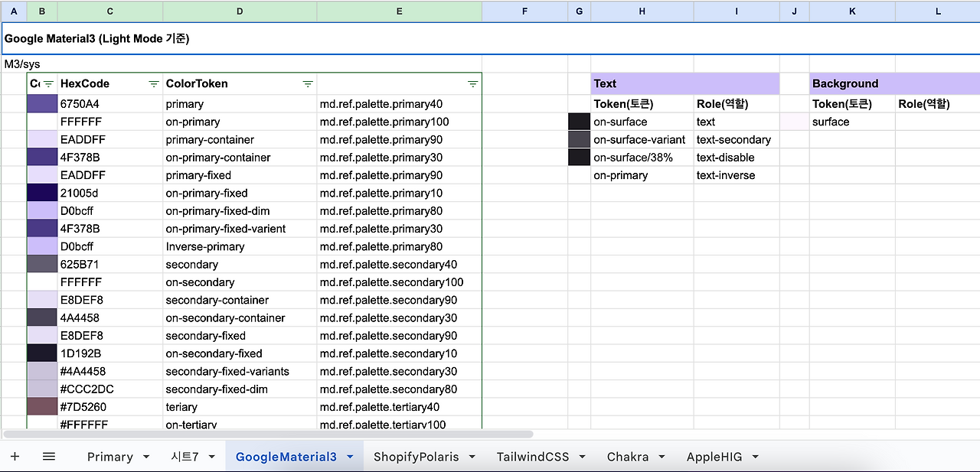Select the Role(역할) cell under Text
The width and height of the screenshot is (980, 472).
pos(737,104)
